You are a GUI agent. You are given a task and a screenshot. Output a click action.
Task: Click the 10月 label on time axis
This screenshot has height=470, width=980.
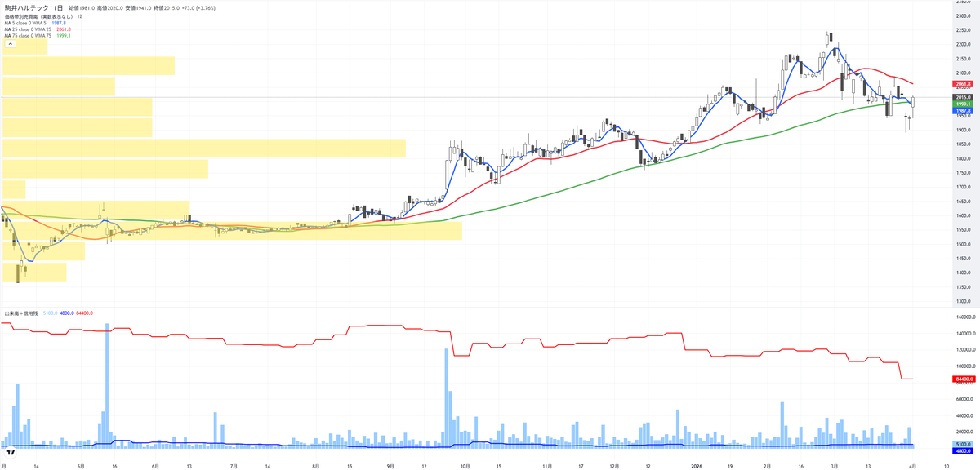(464, 466)
